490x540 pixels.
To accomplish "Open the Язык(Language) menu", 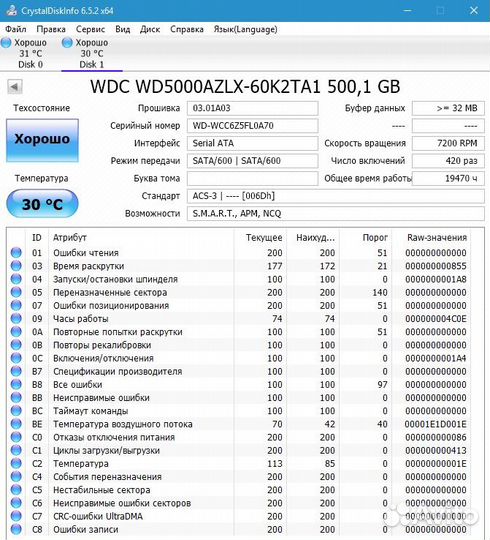I will [x=246, y=29].
